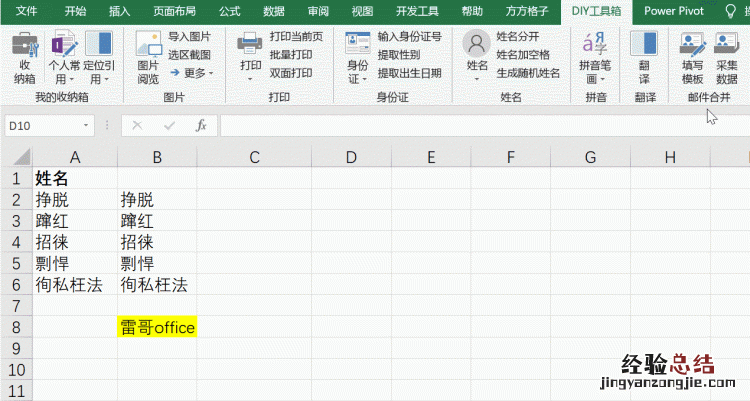This screenshot has height=401, width=750.
Task: Click the lightbulb Tell Me icon
Action: (x=730, y=11)
